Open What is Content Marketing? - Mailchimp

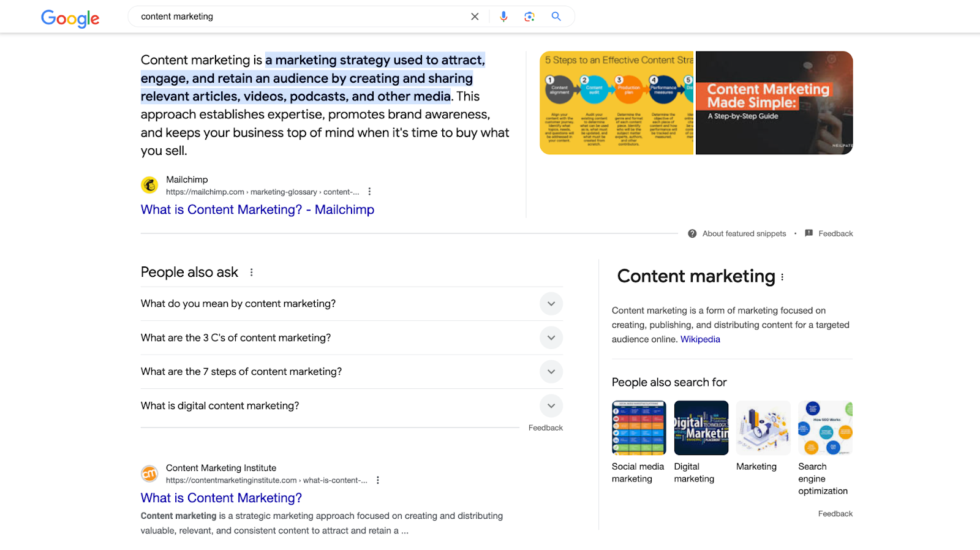(257, 209)
